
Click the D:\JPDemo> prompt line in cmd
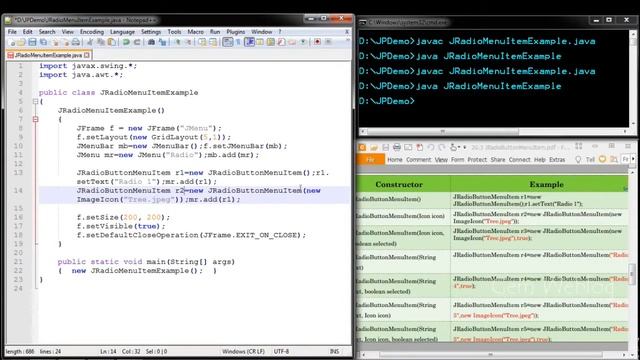[387, 101]
